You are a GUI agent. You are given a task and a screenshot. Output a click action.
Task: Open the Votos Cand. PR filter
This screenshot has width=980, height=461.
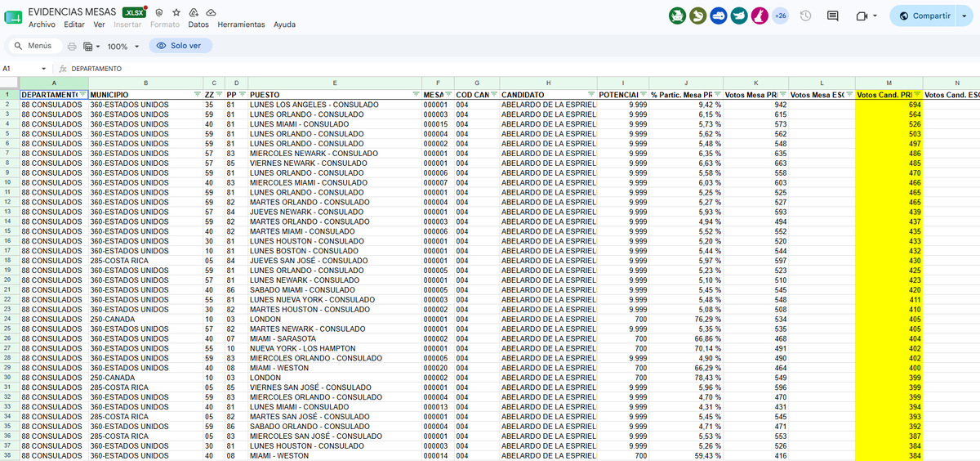coord(917,96)
